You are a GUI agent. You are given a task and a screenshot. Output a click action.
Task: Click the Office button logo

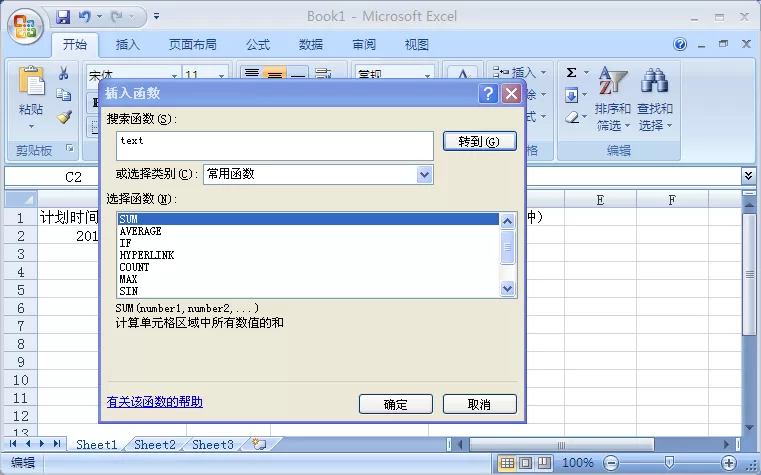25,26
